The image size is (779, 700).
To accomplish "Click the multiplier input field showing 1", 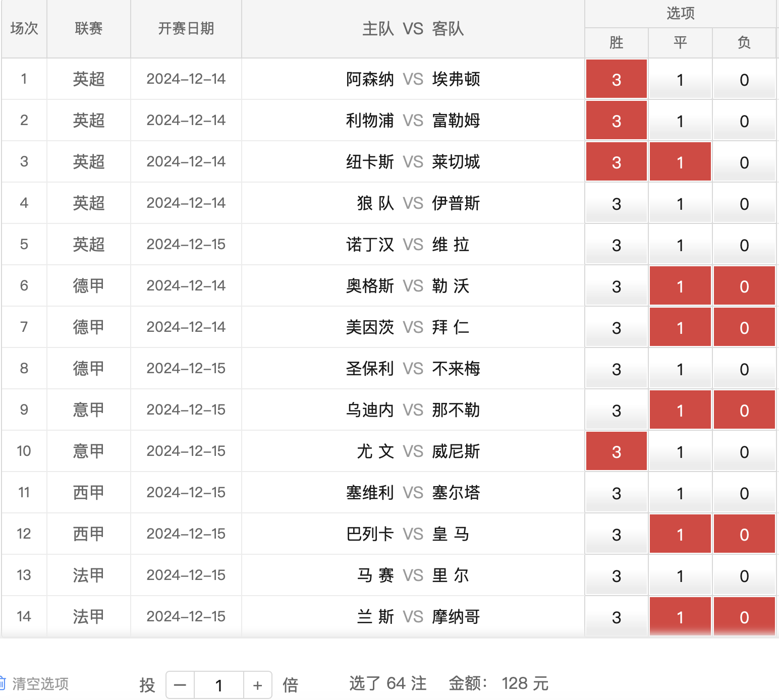I will 219,685.
